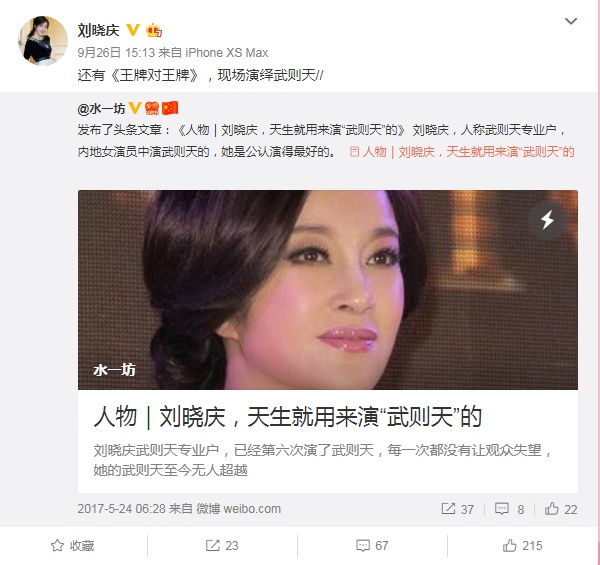Open the article cover photo

(x=328, y=290)
